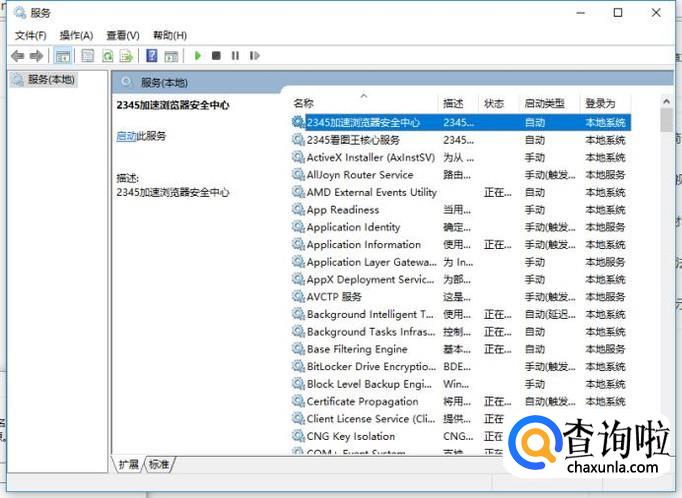Viewport: 682px width, 498px height.
Task: Sort by the 启动类型 column header
Action: point(549,103)
